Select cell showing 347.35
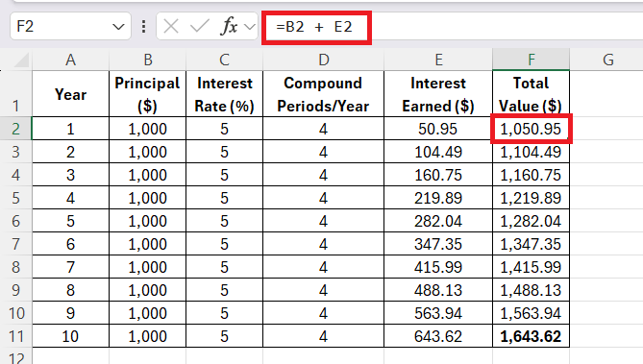The width and height of the screenshot is (643, 364). tap(438, 244)
